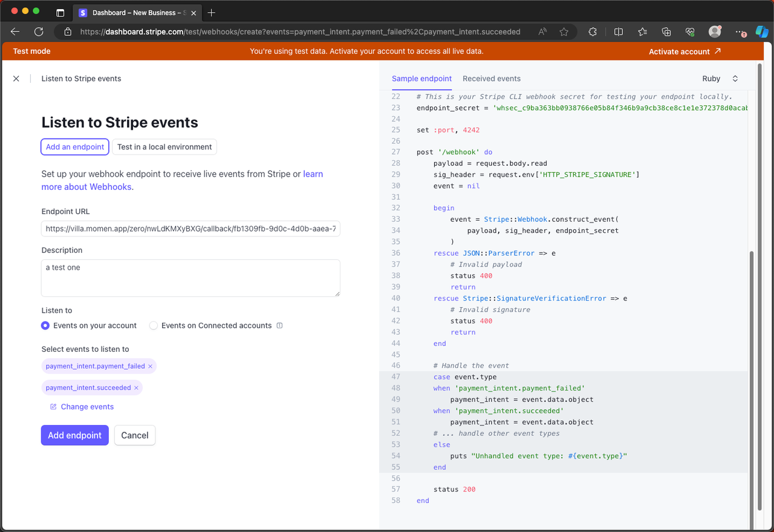
Task: Click 'status 200' code line
Action: click(455, 490)
